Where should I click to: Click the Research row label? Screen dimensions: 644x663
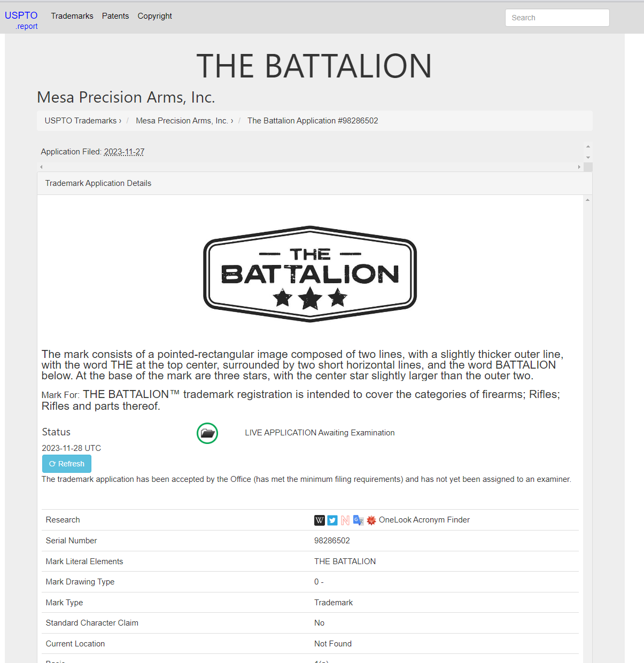tap(63, 520)
